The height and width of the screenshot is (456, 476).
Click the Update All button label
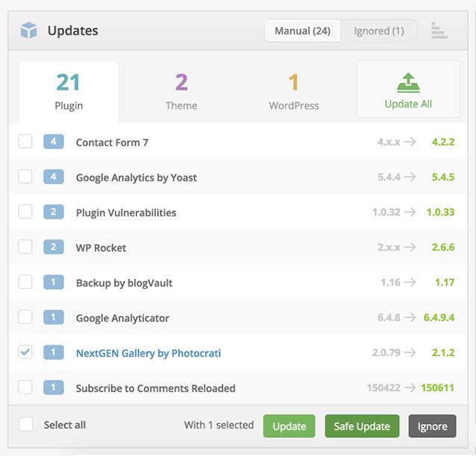(408, 104)
